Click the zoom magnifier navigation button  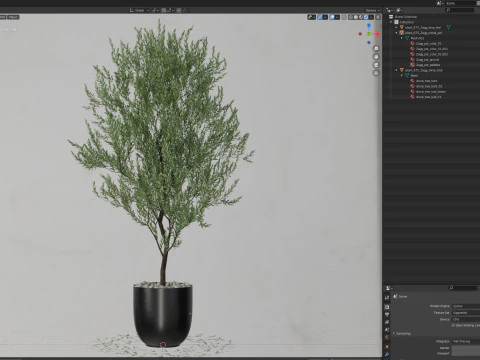point(376,49)
